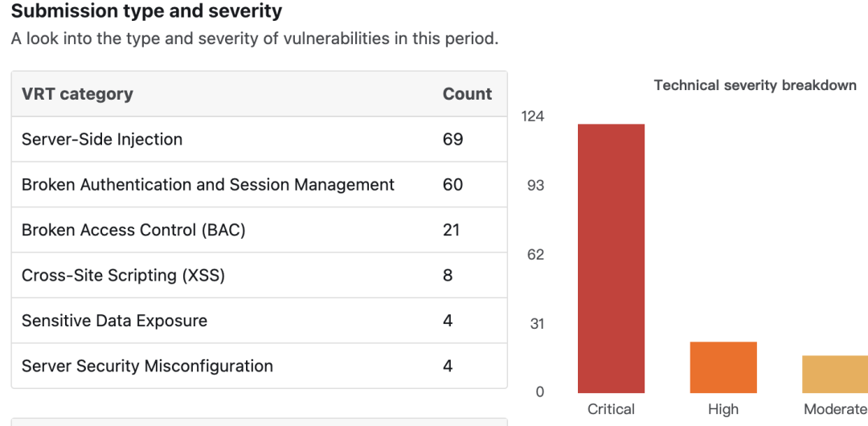Select the Server-Side Injection row
Image resolution: width=868 pixels, height=426 pixels.
pos(102,139)
